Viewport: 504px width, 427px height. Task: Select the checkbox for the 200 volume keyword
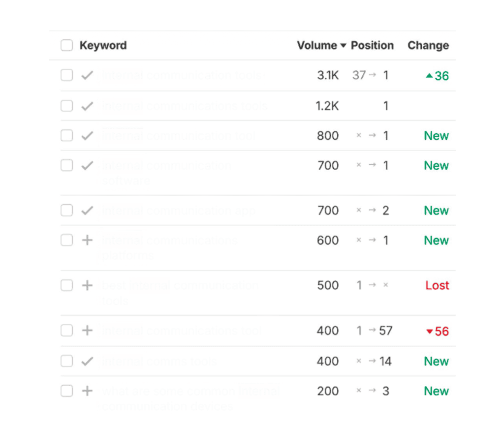click(66, 391)
